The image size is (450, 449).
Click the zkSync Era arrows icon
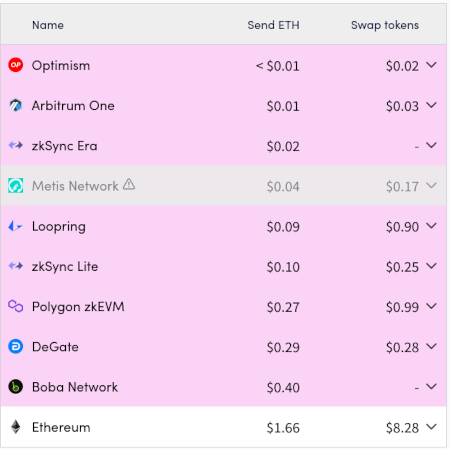(15, 145)
